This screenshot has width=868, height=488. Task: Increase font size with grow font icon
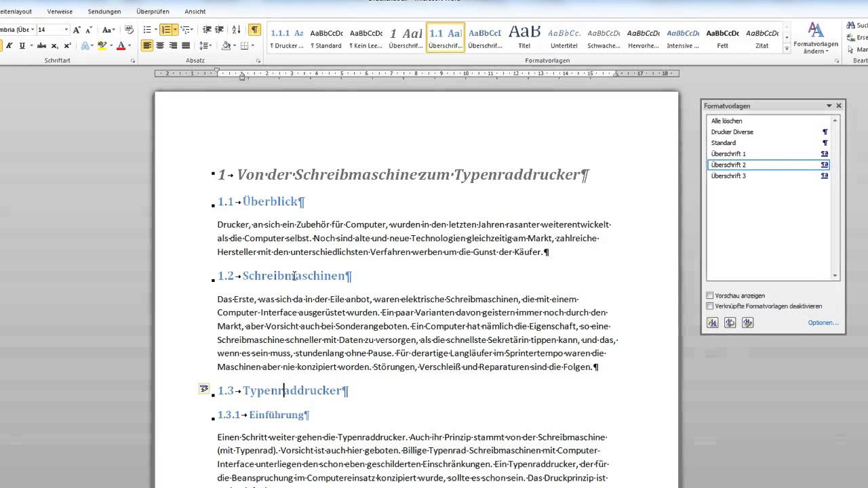77,30
